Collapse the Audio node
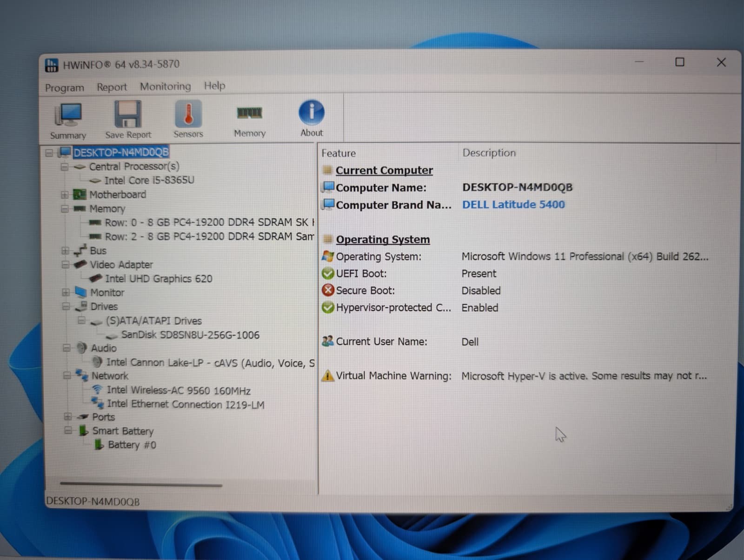744x560 pixels. pyautogui.click(x=66, y=348)
